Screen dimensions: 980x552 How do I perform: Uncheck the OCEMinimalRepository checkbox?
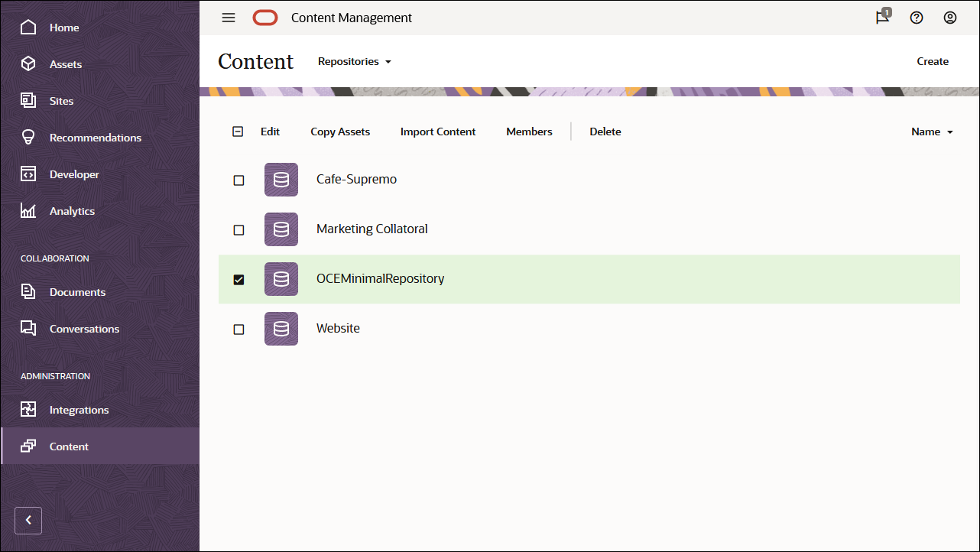click(x=239, y=279)
